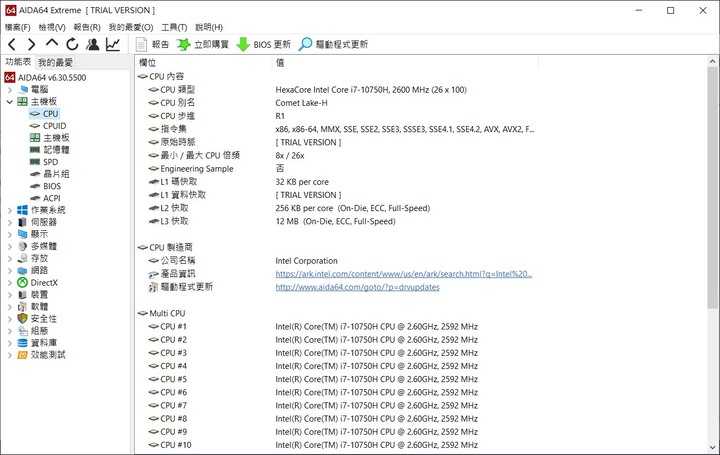
Task: Expand the 效能測試 tree node
Action: (x=10, y=355)
